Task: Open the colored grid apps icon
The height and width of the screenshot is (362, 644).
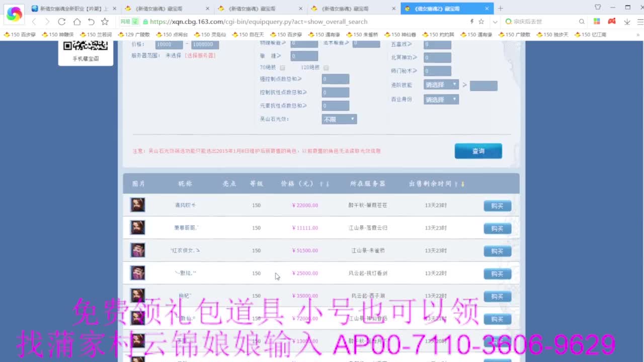Action: pyautogui.click(x=597, y=22)
